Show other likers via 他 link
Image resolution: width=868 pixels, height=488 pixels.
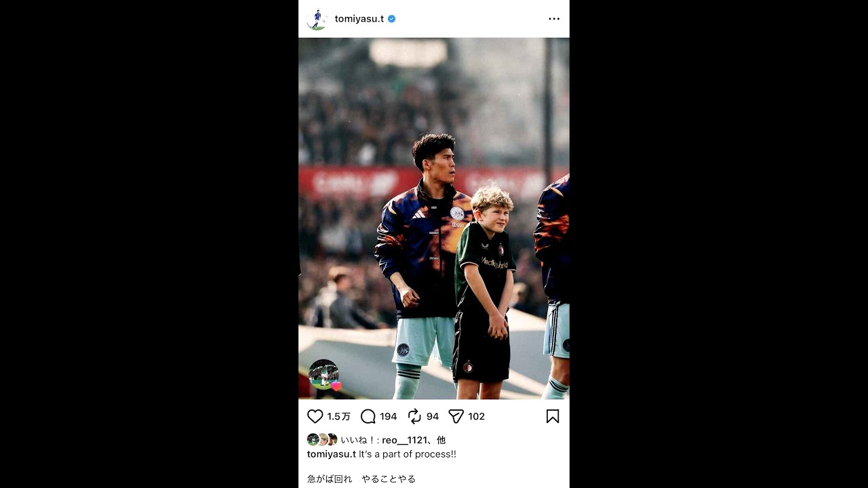[441, 440]
